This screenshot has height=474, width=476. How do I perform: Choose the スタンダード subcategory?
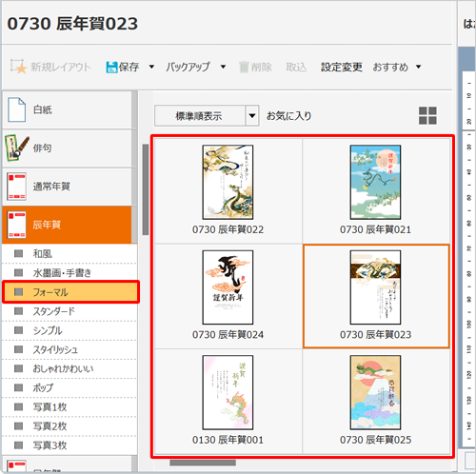(69, 311)
